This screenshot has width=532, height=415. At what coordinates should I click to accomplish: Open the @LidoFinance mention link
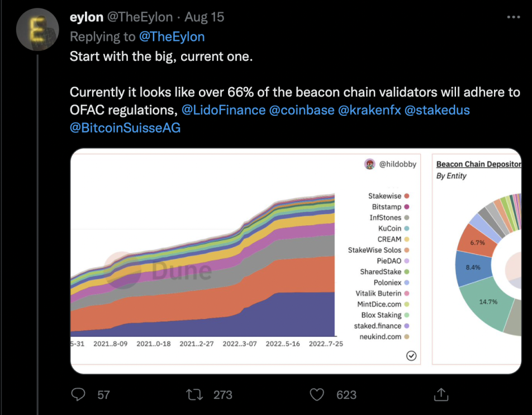224,110
